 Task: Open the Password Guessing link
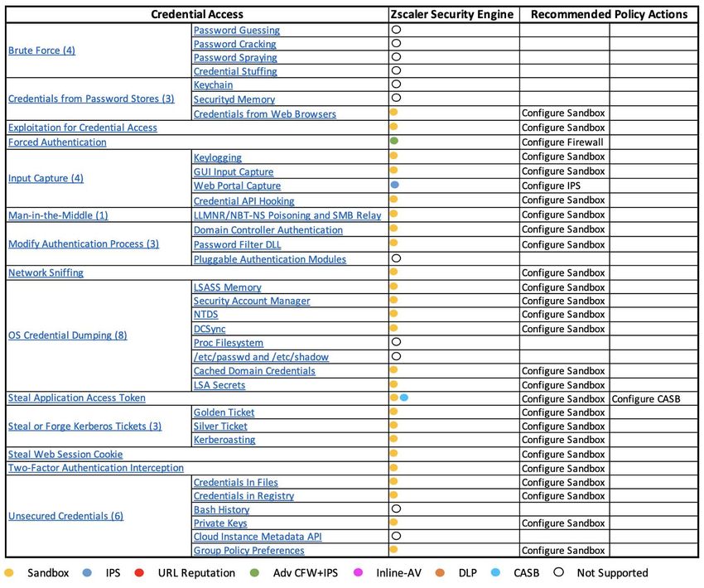(x=237, y=30)
